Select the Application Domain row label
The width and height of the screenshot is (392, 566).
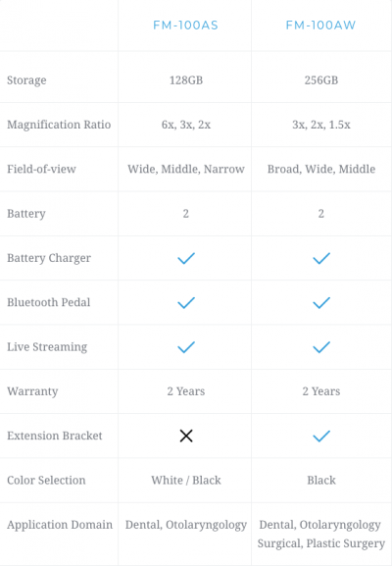click(60, 525)
